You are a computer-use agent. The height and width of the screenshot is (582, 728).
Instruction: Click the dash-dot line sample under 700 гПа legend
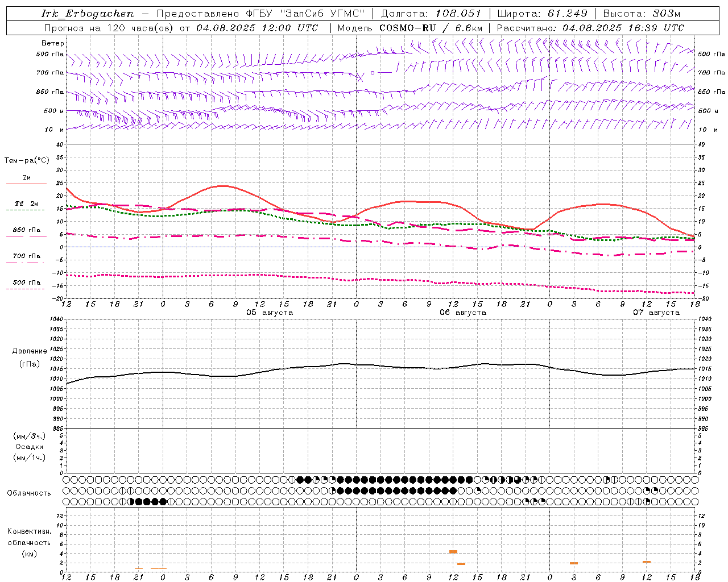click(x=25, y=263)
